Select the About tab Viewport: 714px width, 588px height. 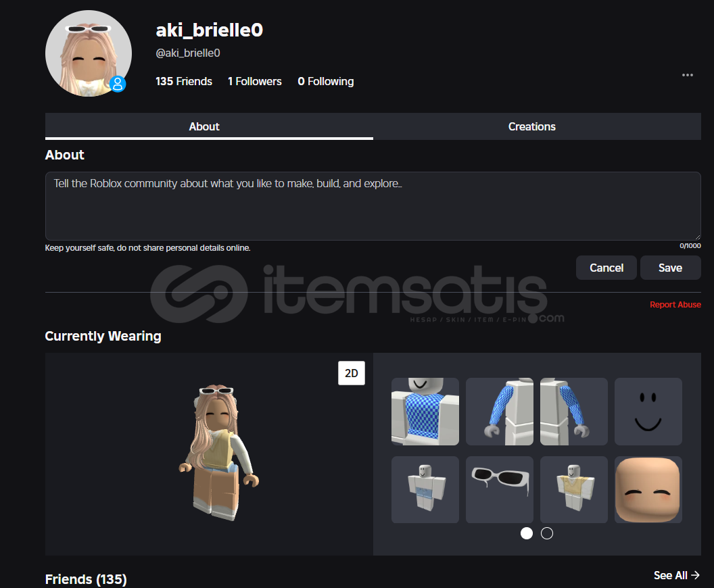[204, 126]
